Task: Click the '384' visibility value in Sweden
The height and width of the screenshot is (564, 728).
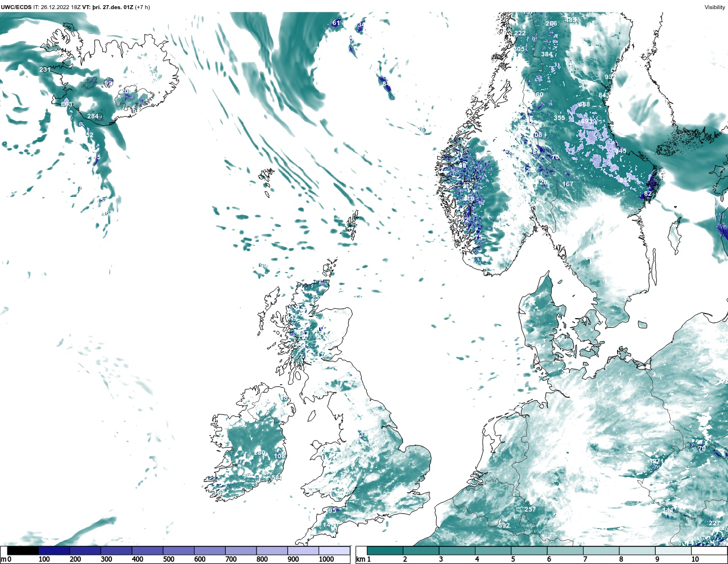Action: 547,54
